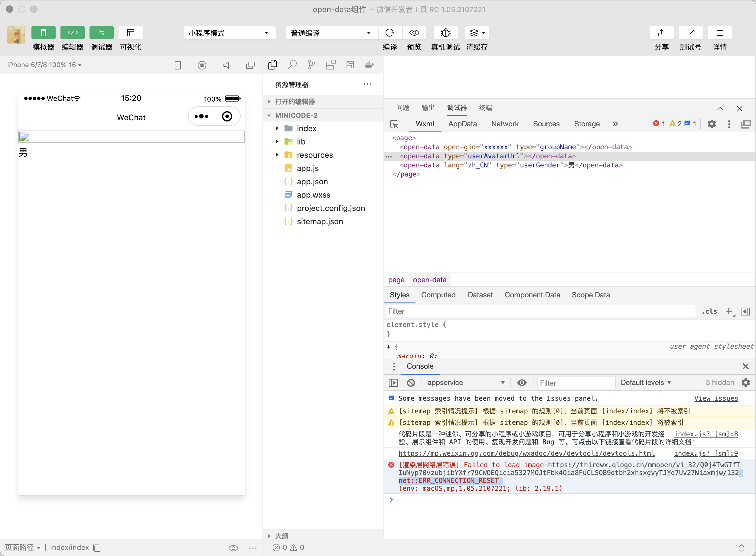Toggle the 编辑器 panel button
Image resolution: width=756 pixels, height=556 pixels.
click(72, 33)
